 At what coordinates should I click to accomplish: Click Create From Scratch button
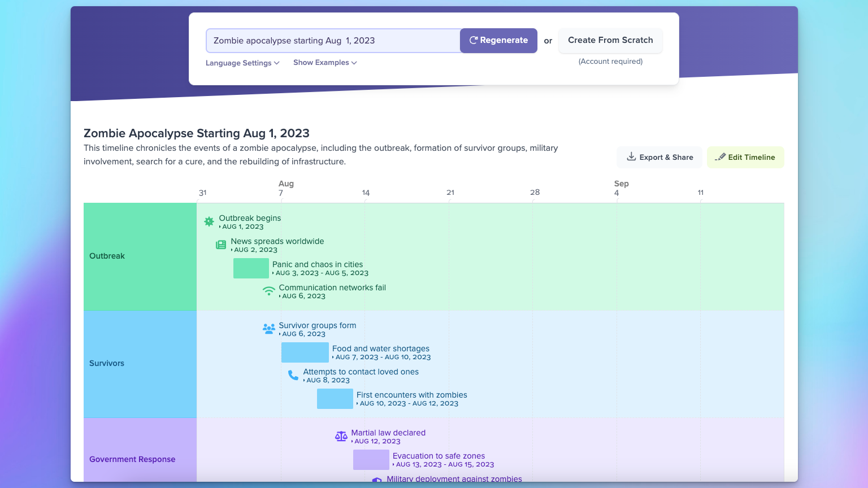(610, 40)
